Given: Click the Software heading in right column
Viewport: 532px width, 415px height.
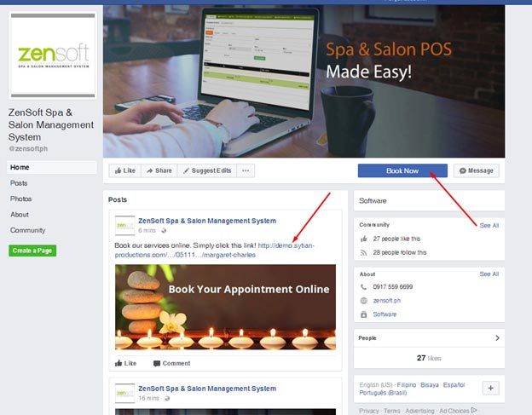Looking at the screenshot, I should (373, 201).
